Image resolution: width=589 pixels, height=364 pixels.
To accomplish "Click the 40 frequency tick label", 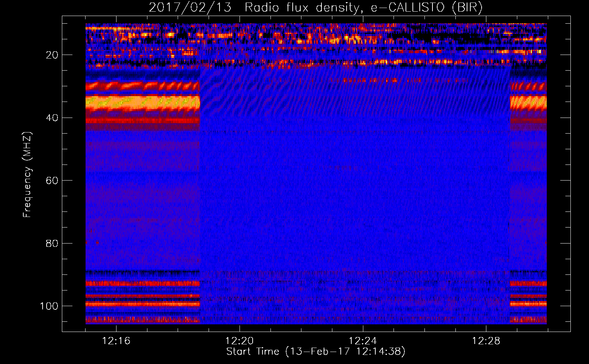I will 52,118.
